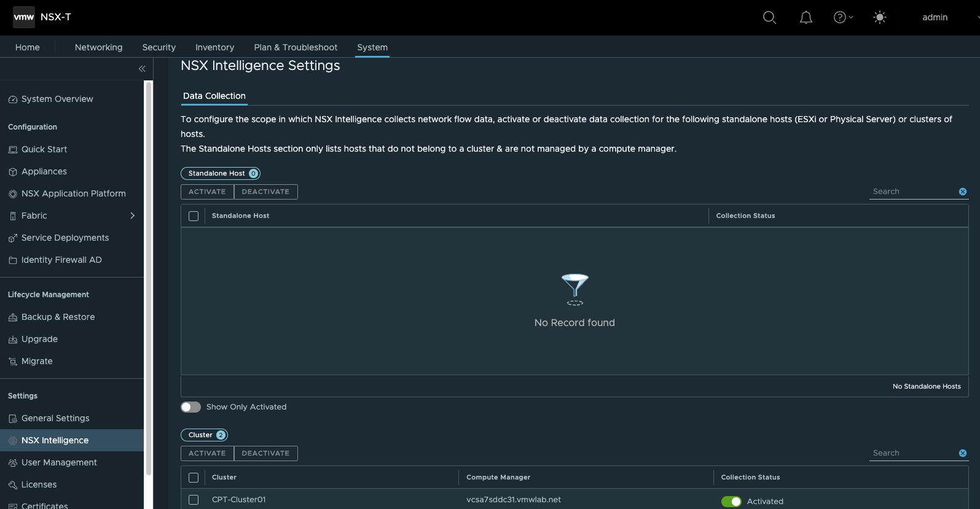This screenshot has width=980, height=509.
Task: Sort by Compute Manager column header
Action: (x=498, y=477)
